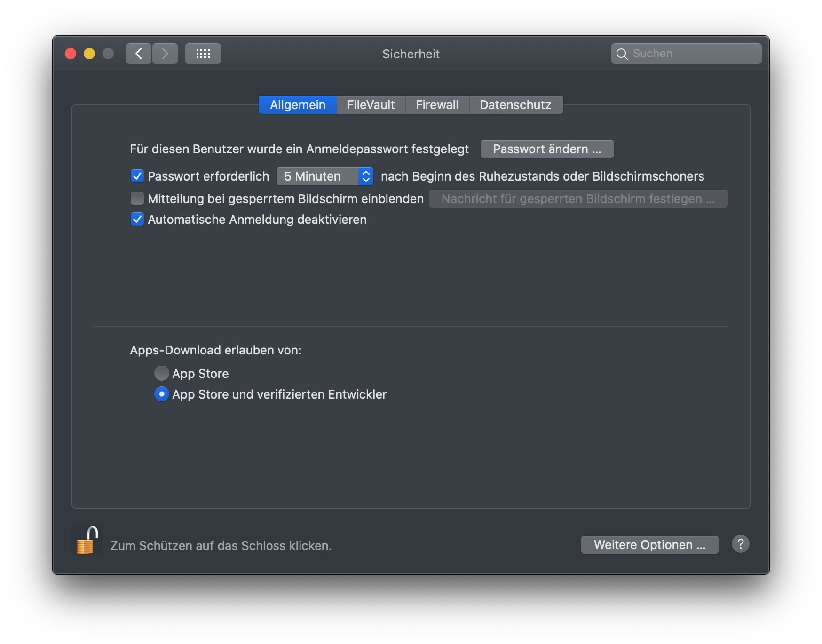Select the App Store only radio button
The image size is (822, 644).
pyautogui.click(x=161, y=374)
